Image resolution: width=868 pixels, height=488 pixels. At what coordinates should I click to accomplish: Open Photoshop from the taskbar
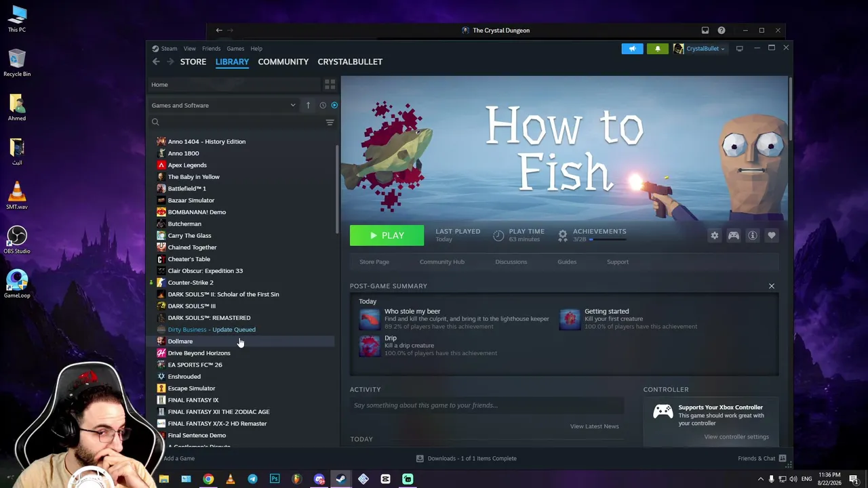coord(275,479)
